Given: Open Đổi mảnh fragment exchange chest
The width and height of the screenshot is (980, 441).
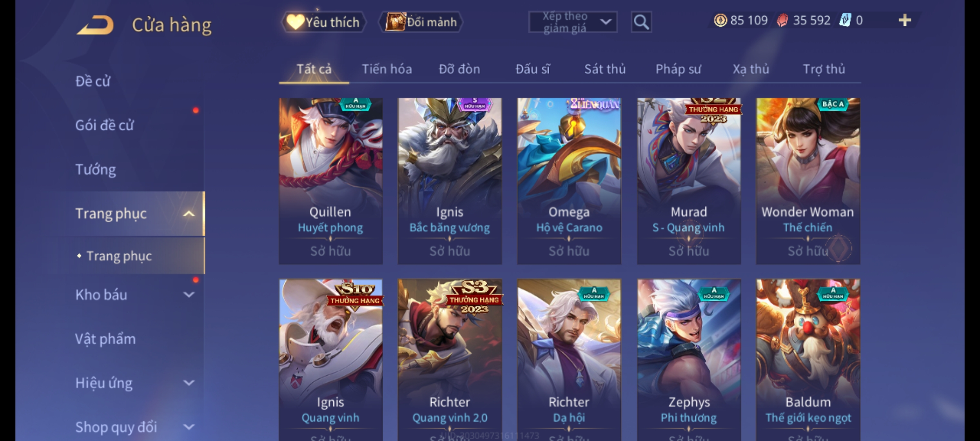Looking at the screenshot, I should click(x=421, y=22).
